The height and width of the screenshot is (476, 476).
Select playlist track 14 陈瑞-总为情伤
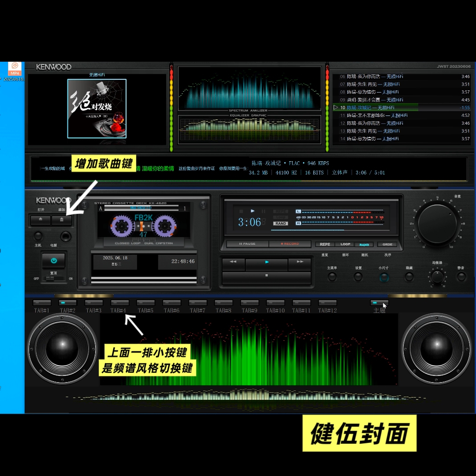(x=402, y=139)
